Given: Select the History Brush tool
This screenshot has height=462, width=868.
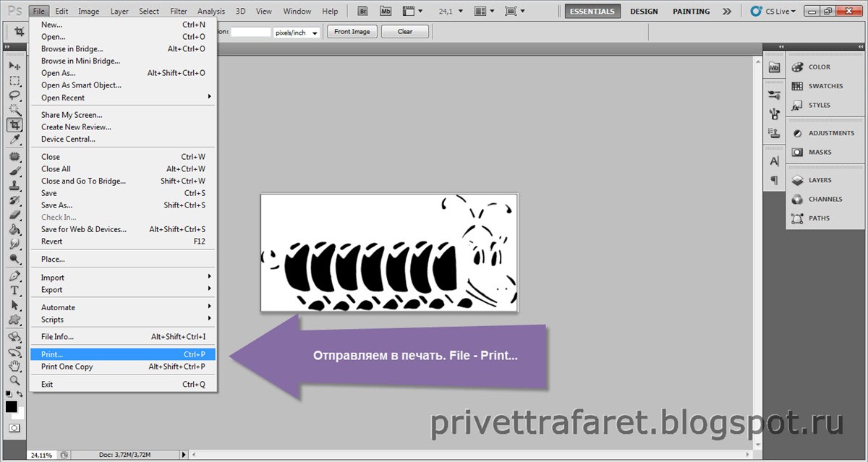Looking at the screenshot, I should (14, 200).
